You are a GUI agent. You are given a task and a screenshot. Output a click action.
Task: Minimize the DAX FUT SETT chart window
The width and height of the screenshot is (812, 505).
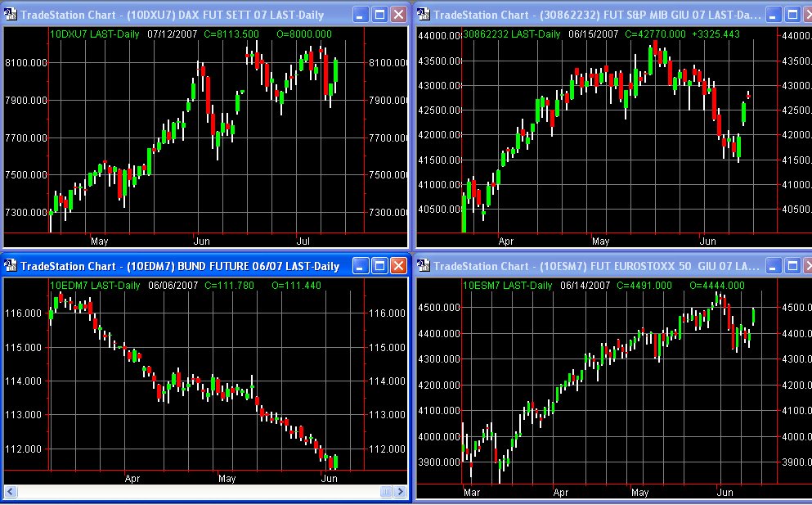click(361, 15)
